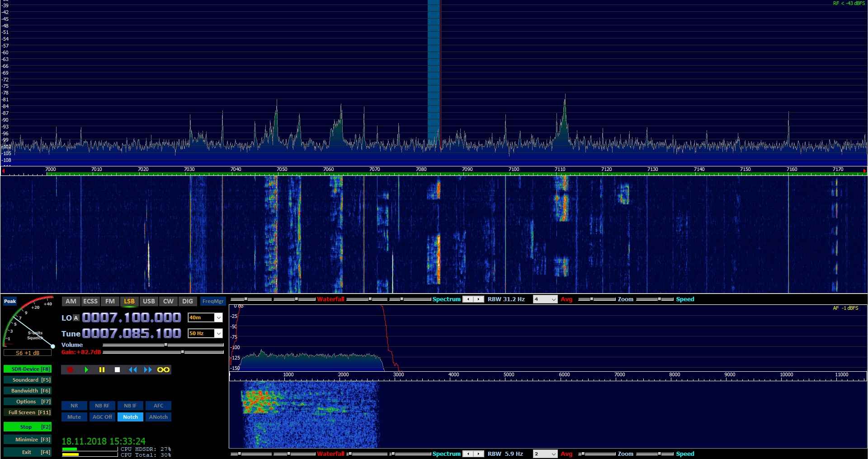Select AM demodulation mode
This screenshot has height=459, width=868.
(x=71, y=301)
